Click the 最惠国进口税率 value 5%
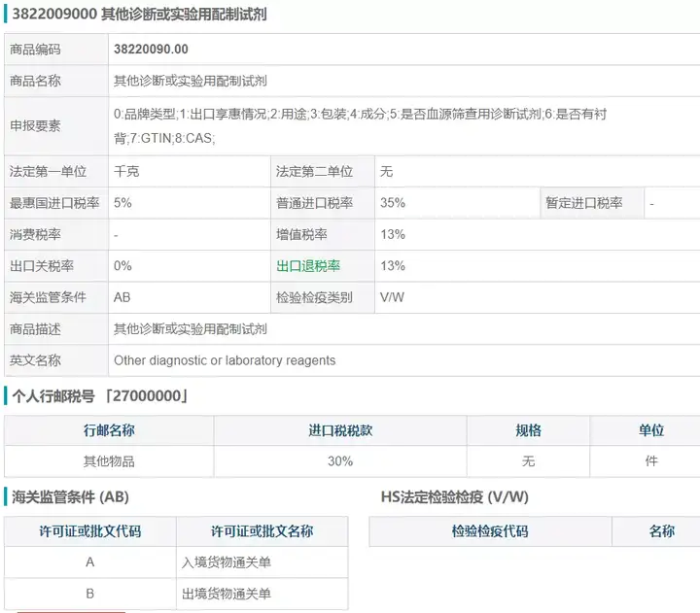The image size is (700, 613). click(122, 203)
